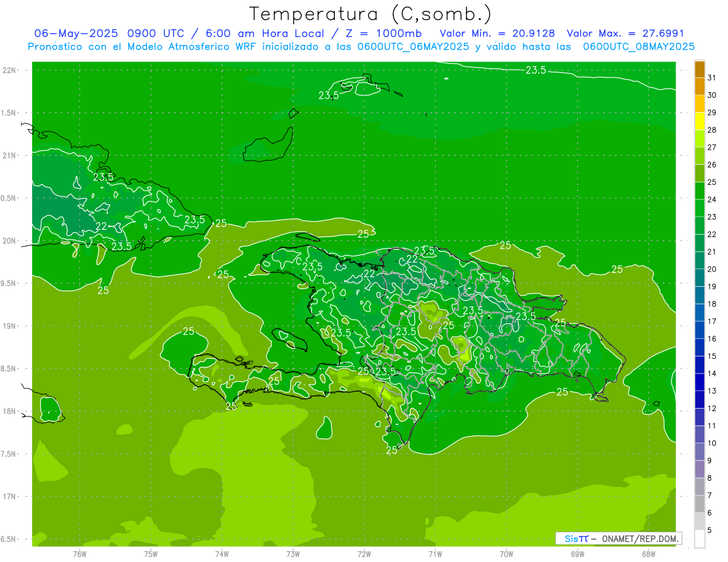Click the colorbar label 5

(x=710, y=530)
